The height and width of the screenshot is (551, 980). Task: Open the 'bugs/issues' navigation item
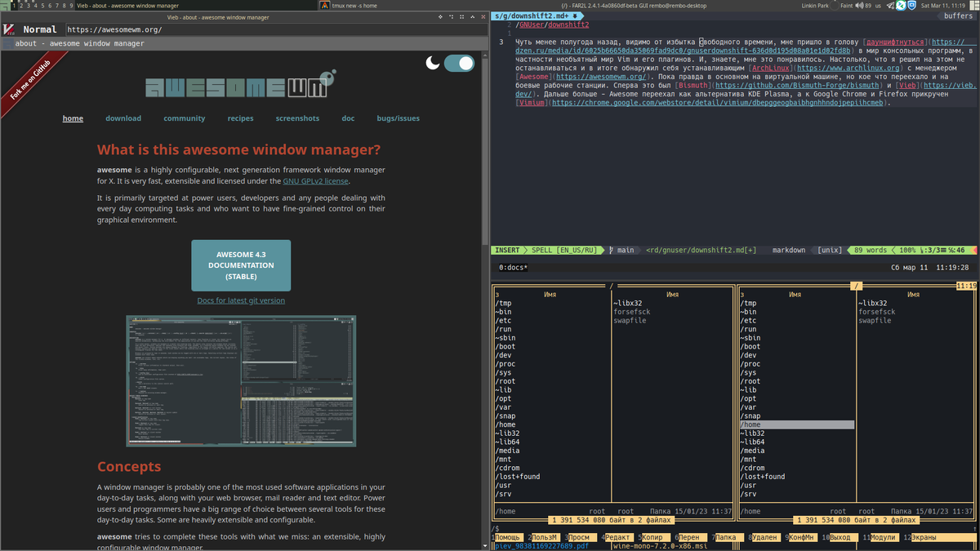coord(399,118)
